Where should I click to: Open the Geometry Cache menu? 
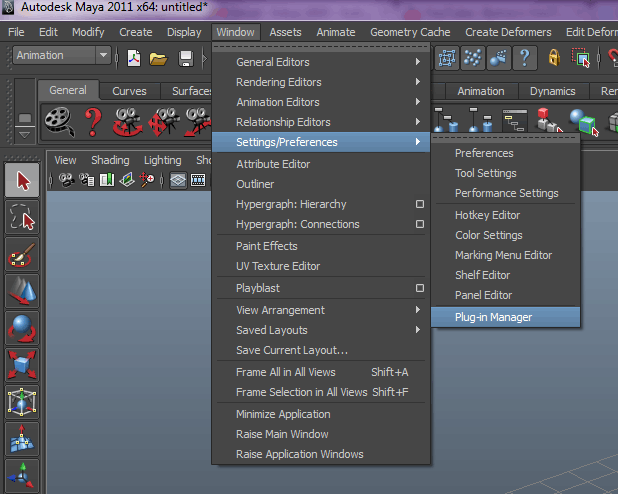(410, 32)
